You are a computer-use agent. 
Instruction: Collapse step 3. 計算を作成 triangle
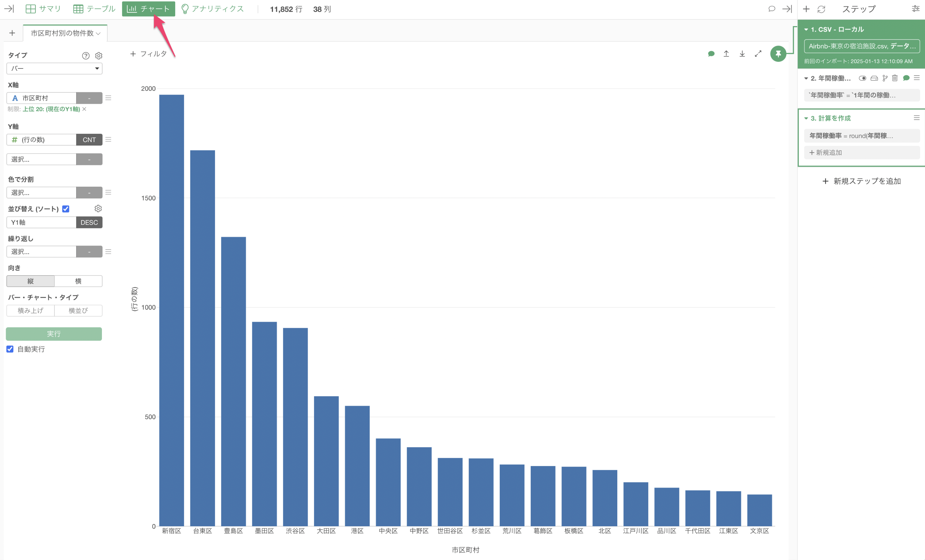[806, 118]
